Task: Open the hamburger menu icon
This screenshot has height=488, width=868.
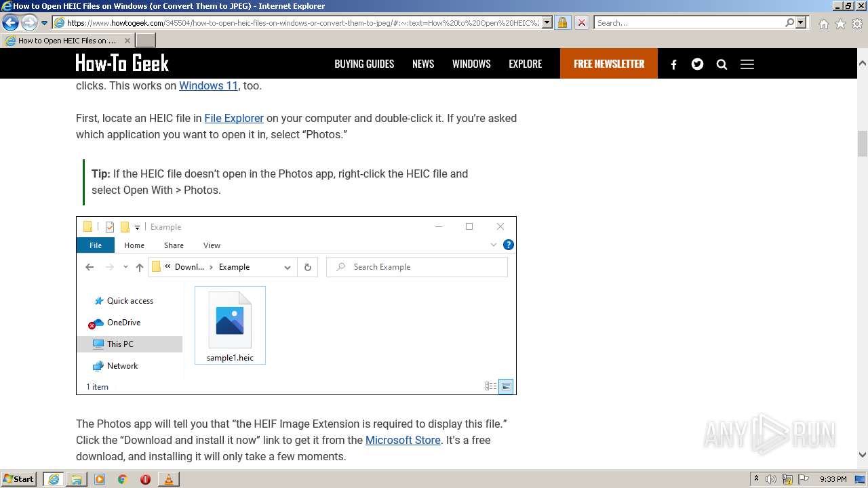Action: [747, 64]
